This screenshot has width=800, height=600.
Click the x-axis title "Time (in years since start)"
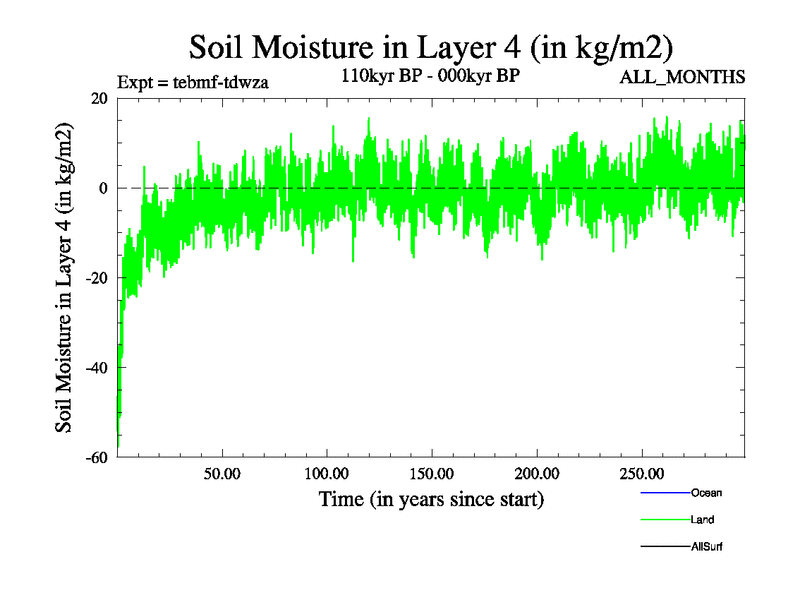point(431,498)
